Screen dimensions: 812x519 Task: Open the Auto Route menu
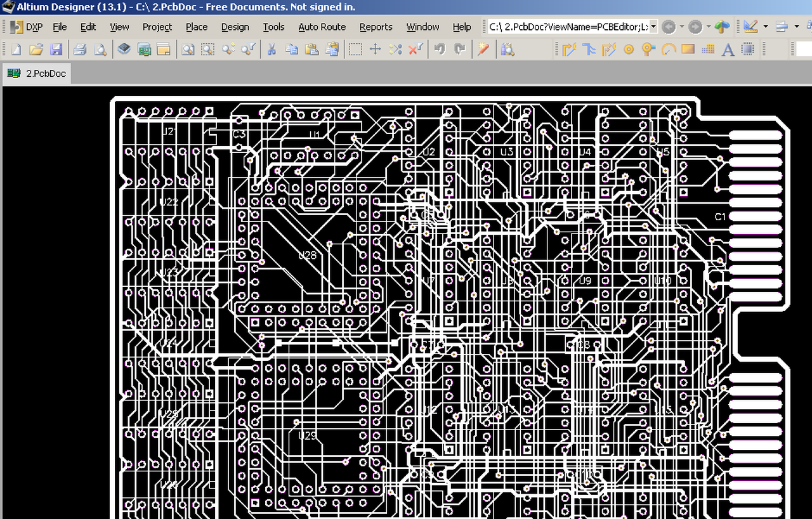(x=322, y=27)
